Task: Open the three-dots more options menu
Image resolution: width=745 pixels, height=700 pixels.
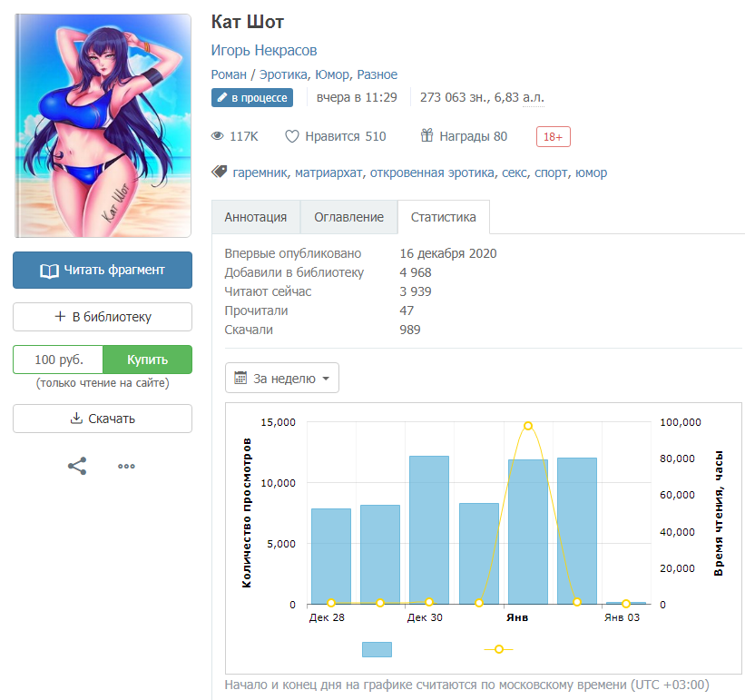Action: click(126, 467)
